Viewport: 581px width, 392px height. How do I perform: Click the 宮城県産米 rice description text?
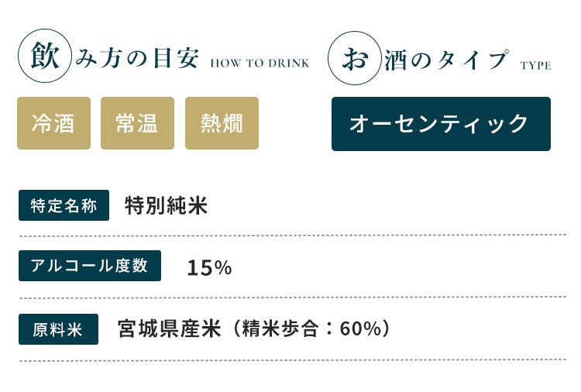tap(170, 328)
